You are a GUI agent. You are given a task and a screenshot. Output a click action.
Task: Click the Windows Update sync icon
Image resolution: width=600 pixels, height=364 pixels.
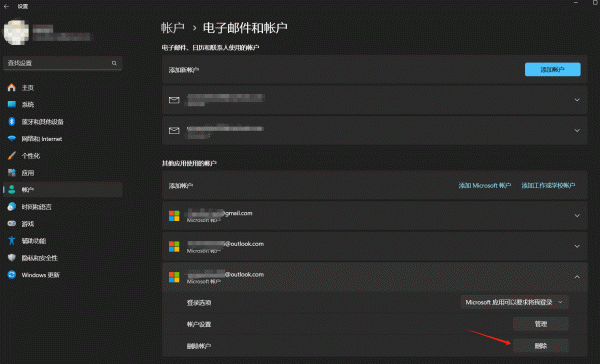(x=11, y=275)
